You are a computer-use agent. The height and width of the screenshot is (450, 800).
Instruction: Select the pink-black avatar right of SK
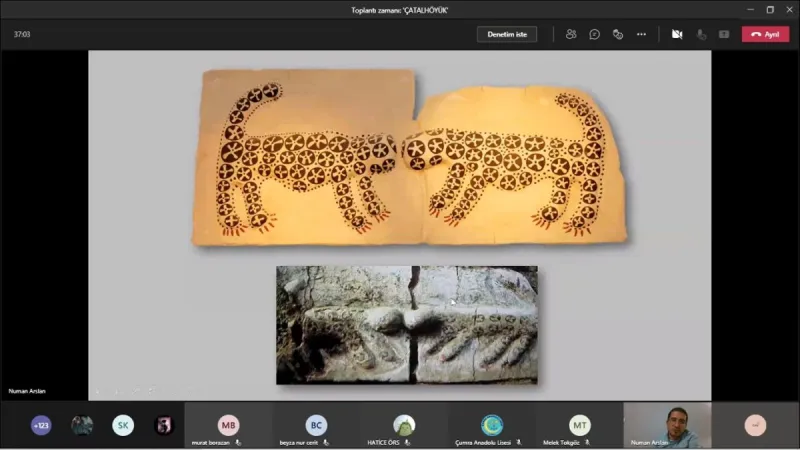coord(164,425)
